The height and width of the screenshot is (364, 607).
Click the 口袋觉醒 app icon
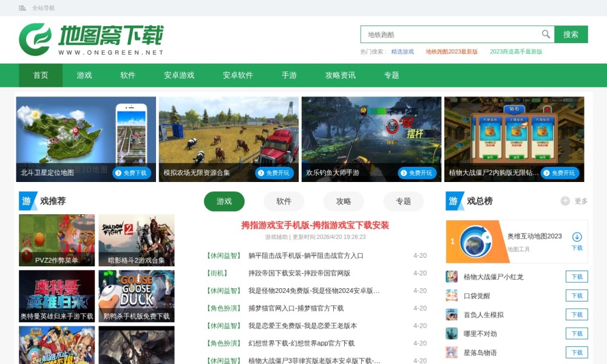[452, 295]
